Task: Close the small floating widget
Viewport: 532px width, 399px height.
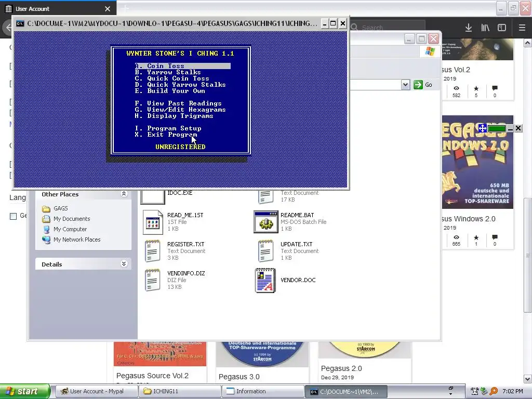Action: [518, 128]
